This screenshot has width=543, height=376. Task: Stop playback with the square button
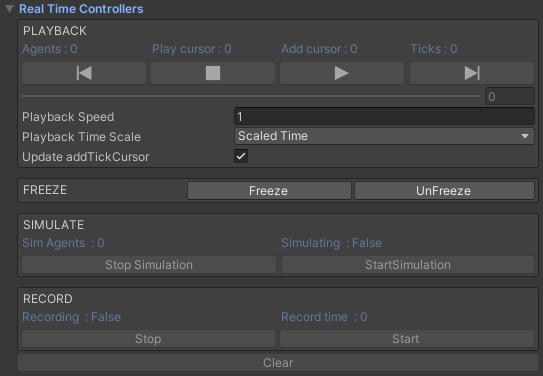tap(213, 73)
